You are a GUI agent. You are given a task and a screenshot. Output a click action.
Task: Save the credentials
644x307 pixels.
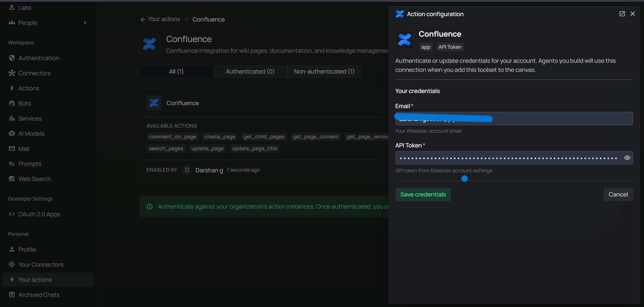pyautogui.click(x=423, y=194)
